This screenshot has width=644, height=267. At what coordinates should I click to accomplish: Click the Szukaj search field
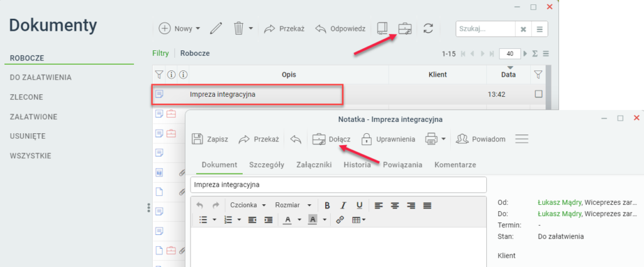pos(486,29)
